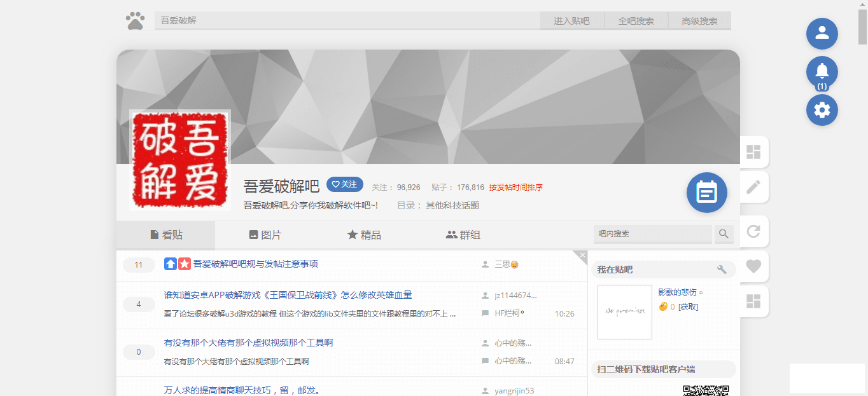Screen dimensions: 868x396
Task: Focus the top search field containing 吾爱破解
Action: 347,21
